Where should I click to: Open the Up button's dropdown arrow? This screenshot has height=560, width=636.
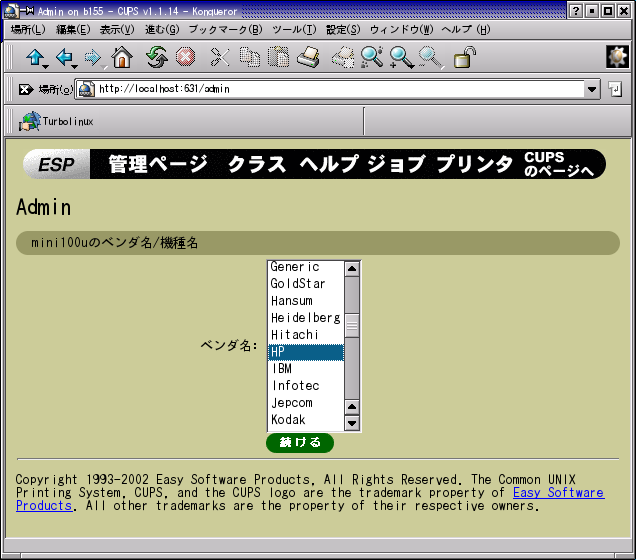pos(46,67)
